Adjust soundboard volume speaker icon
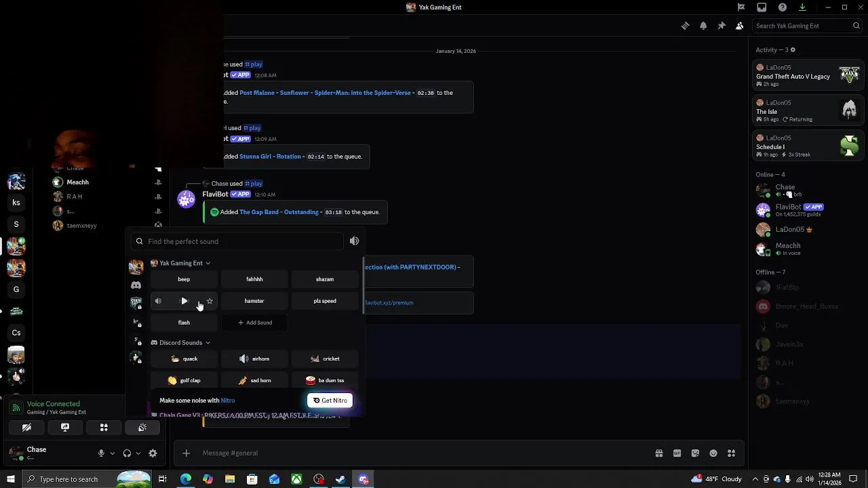The height and width of the screenshot is (488, 868). [x=354, y=241]
